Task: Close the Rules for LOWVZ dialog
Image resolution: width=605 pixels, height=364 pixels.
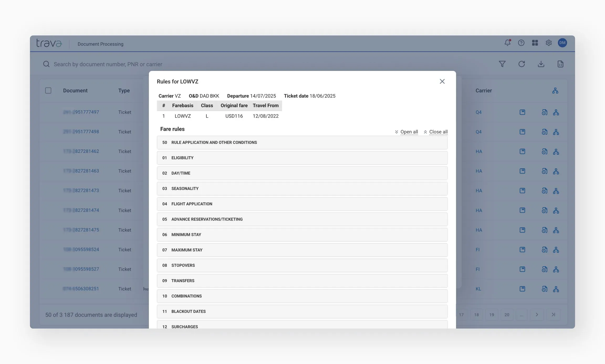Action: click(x=442, y=81)
